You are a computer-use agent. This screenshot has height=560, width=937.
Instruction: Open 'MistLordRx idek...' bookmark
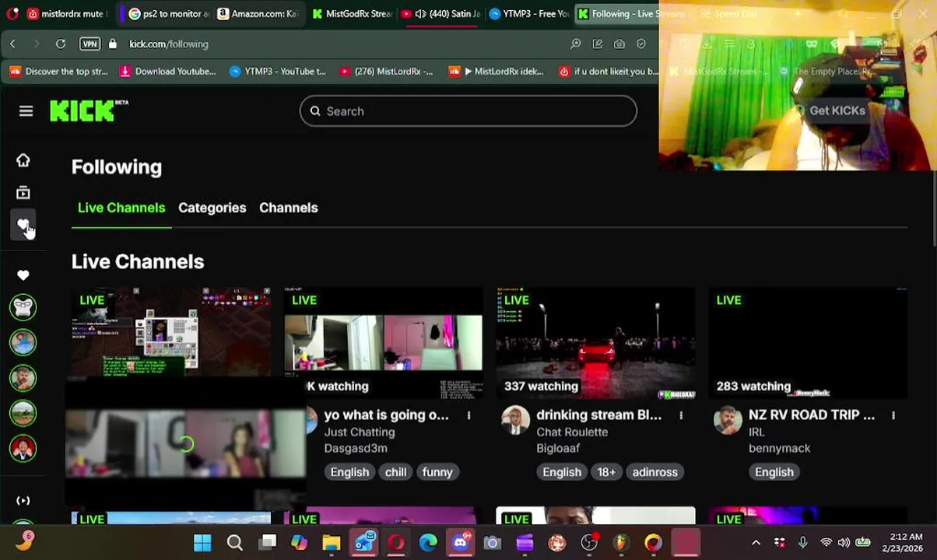tap(497, 72)
